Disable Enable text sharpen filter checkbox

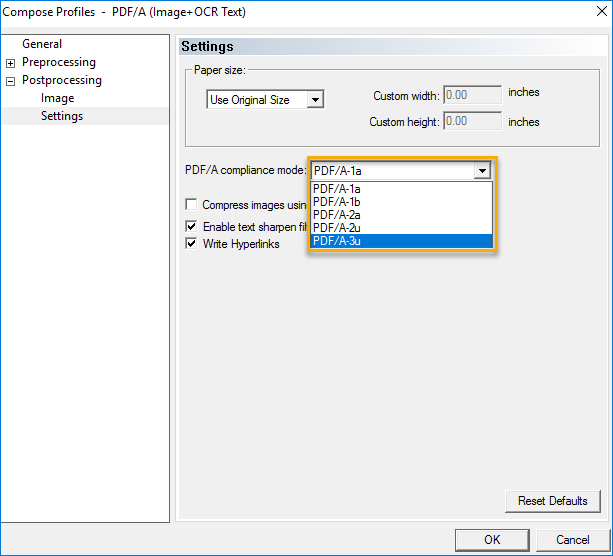[191, 226]
